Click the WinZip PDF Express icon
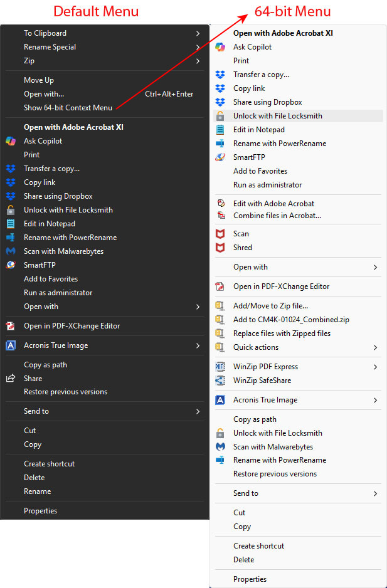The width and height of the screenshot is (387, 588). tap(221, 367)
